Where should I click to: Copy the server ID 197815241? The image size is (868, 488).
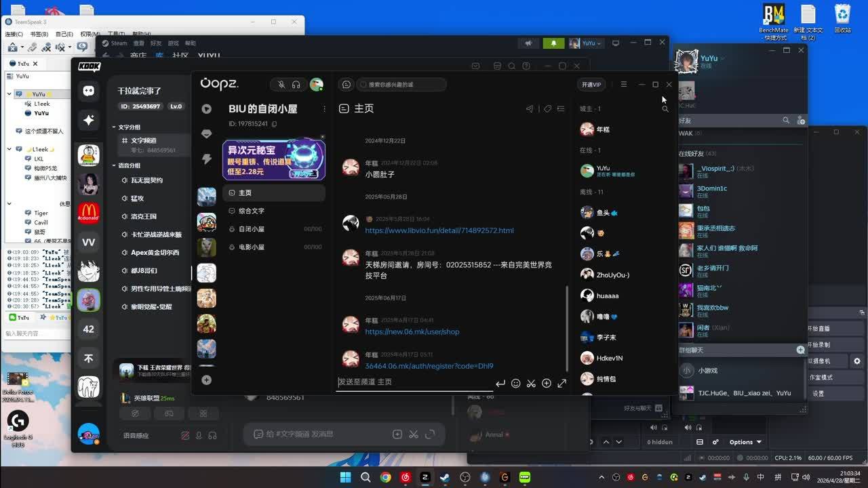click(274, 124)
